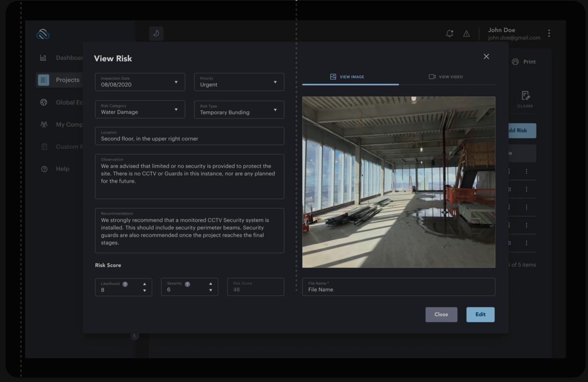The image size is (588, 382).
Task: Click the Likelihood help question icon
Action: pyautogui.click(x=125, y=284)
